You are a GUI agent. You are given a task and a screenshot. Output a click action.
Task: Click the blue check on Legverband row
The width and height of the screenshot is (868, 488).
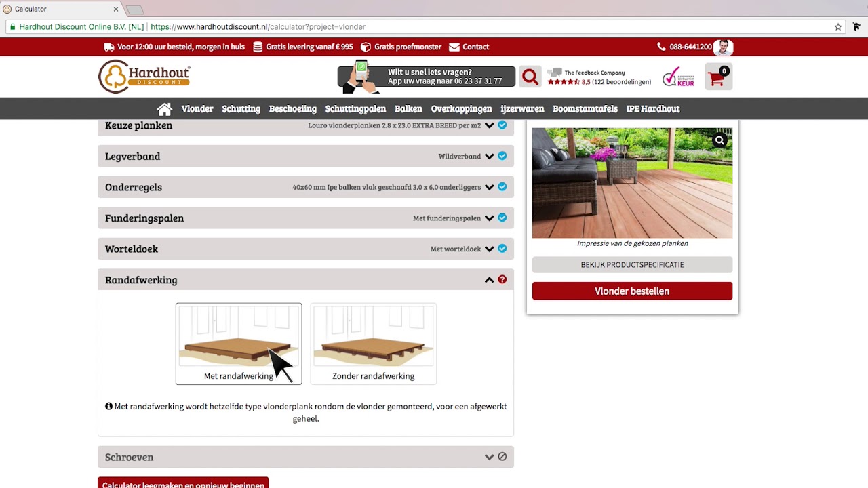(502, 156)
